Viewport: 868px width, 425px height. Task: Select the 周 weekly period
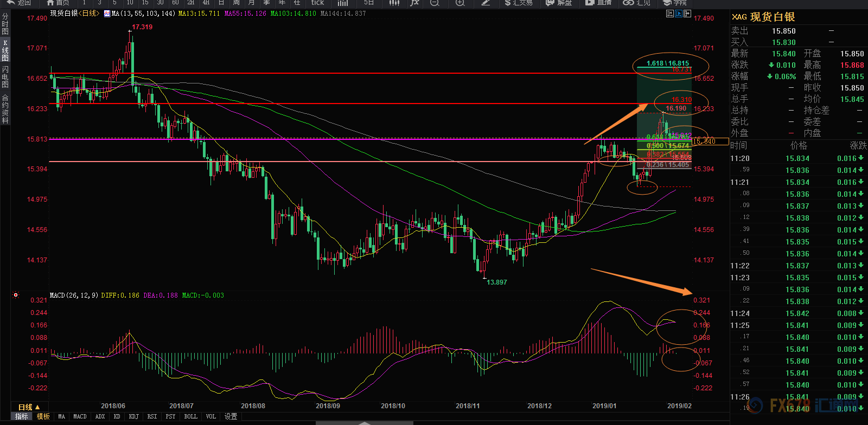236,3
